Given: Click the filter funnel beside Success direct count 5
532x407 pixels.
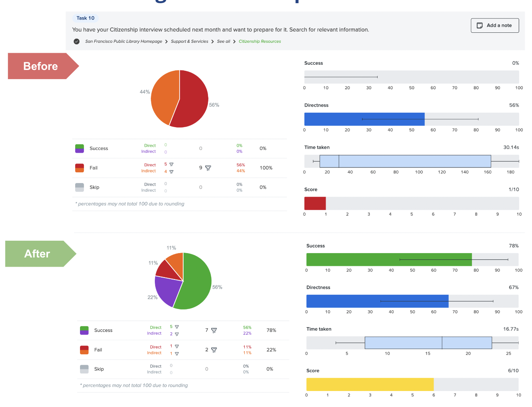Looking at the screenshot, I should [x=177, y=327].
